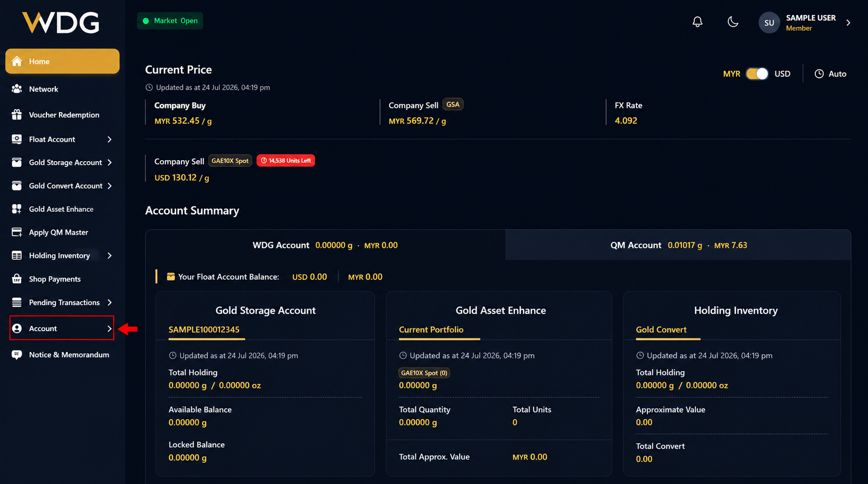Viewport: 868px width, 484px height.
Task: Expand the Gold Storage Account chevron
Action: pos(110,163)
